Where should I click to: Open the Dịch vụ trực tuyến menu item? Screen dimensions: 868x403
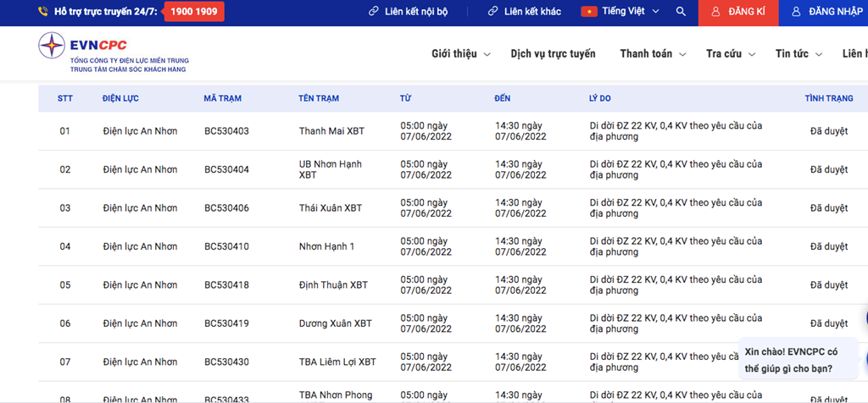(x=553, y=54)
